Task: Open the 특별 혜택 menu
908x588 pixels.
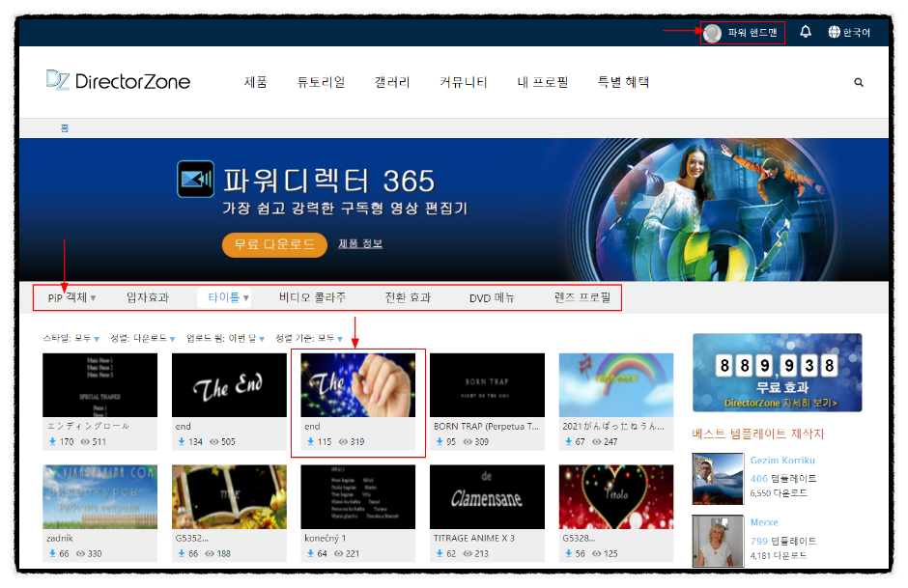Action: coord(623,82)
